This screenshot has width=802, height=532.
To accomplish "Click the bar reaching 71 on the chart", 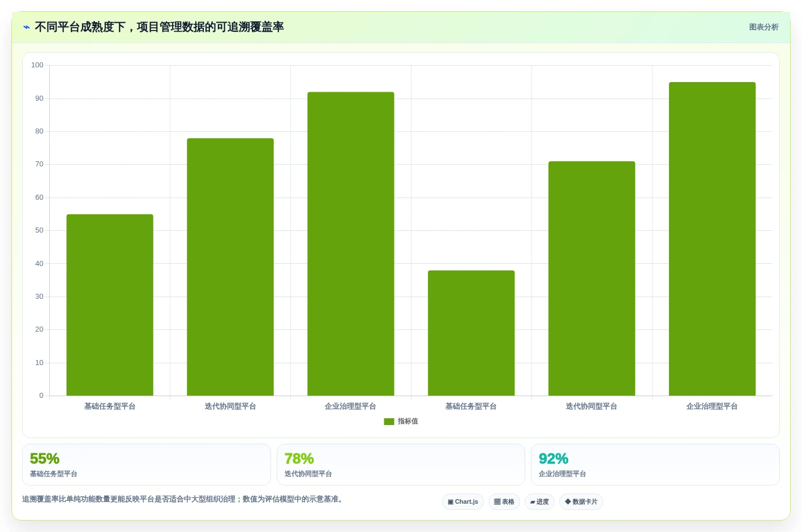I will pyautogui.click(x=592, y=278).
